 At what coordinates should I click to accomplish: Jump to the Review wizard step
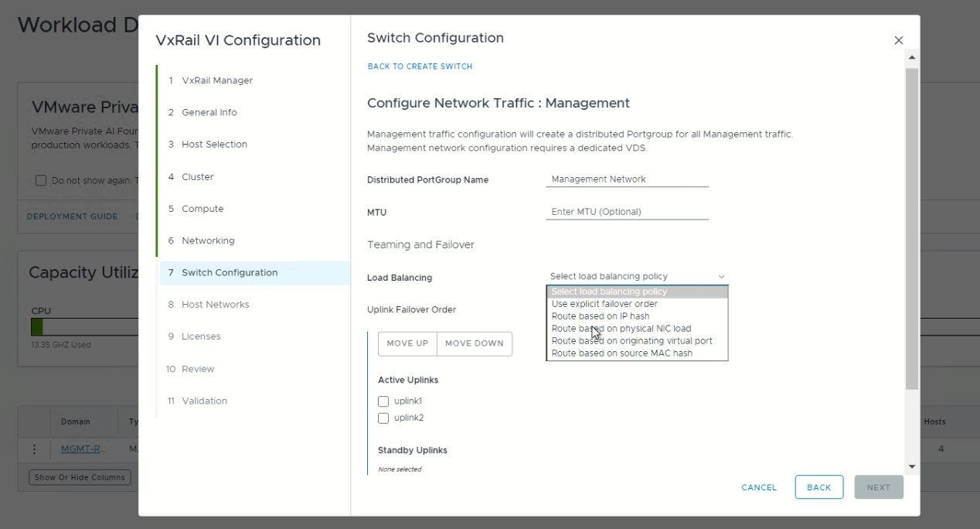point(195,368)
